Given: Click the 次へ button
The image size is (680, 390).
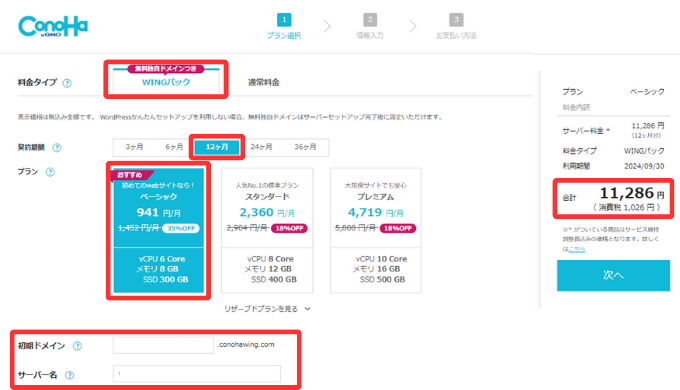Looking at the screenshot, I should click(613, 275).
